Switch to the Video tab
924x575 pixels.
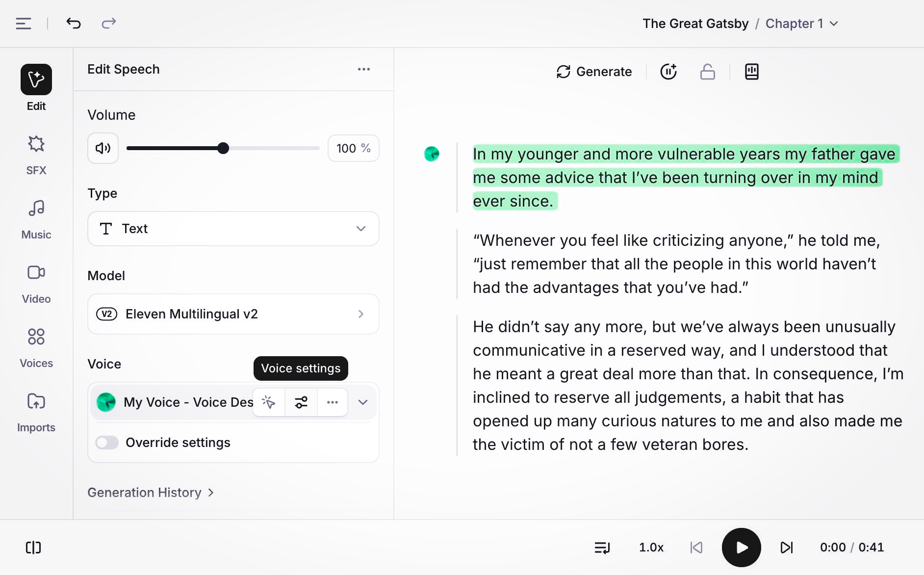pyautogui.click(x=36, y=284)
